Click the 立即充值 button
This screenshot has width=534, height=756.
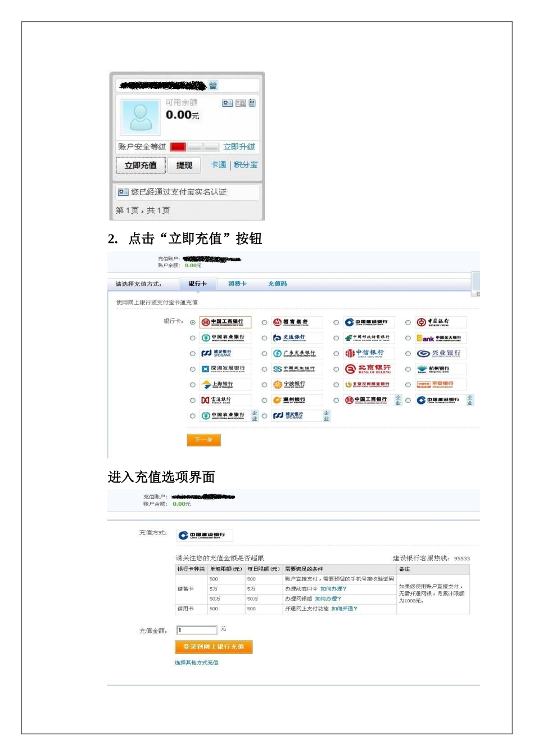141,165
